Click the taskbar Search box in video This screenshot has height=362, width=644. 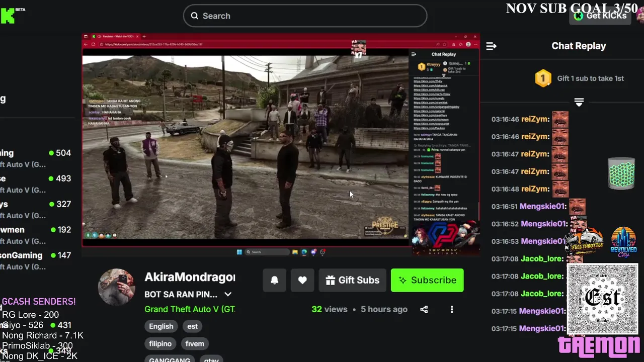(267, 252)
